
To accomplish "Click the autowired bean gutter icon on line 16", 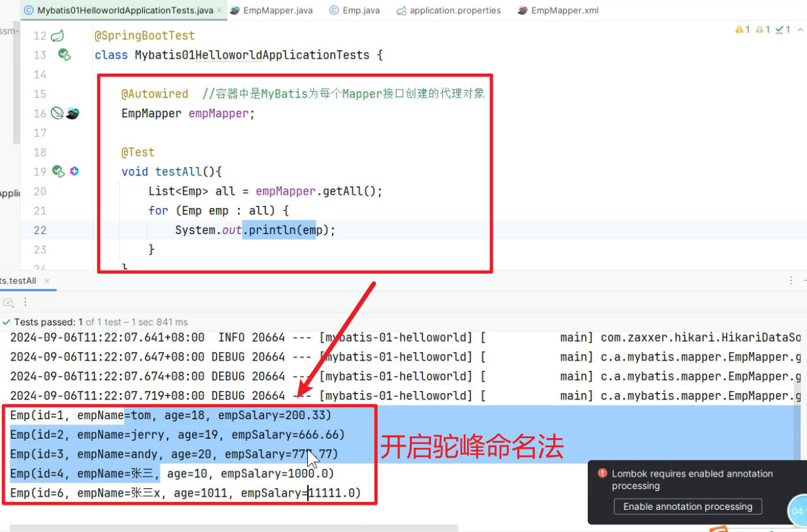I will 58,113.
